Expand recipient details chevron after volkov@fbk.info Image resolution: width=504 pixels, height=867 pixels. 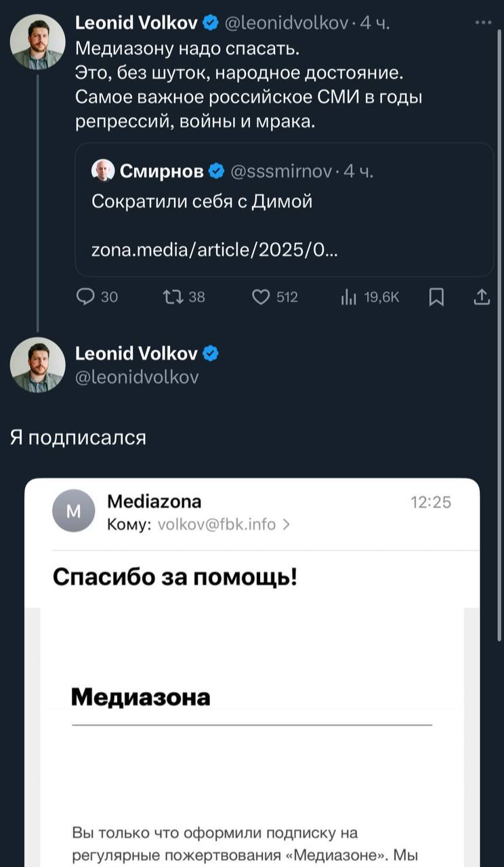[286, 524]
